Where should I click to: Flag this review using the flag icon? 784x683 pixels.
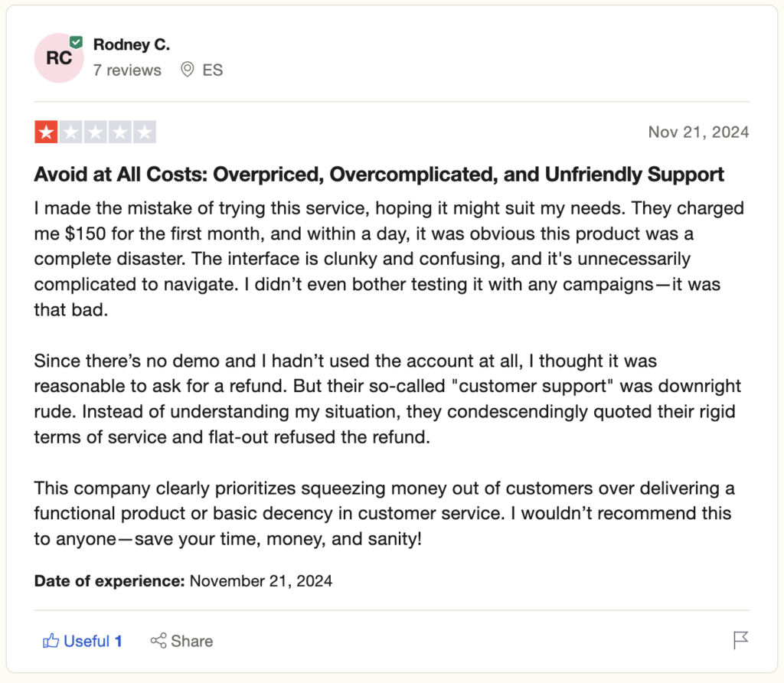(740, 640)
